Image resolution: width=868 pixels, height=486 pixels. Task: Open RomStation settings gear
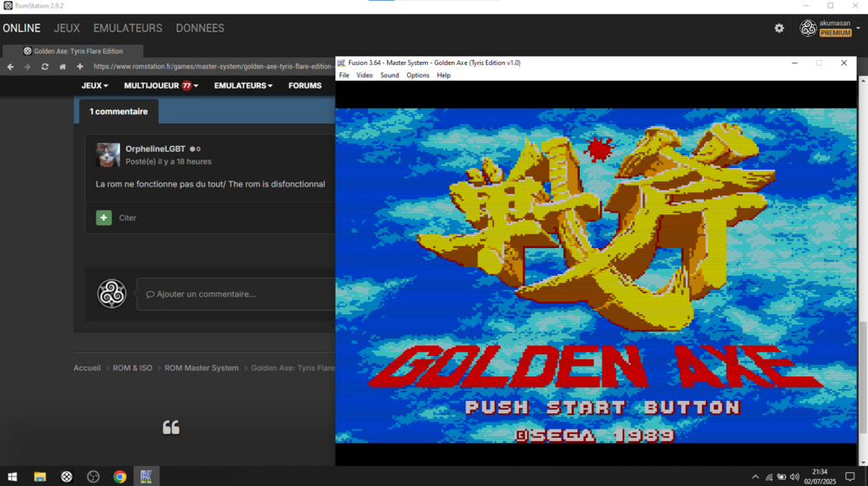(779, 28)
